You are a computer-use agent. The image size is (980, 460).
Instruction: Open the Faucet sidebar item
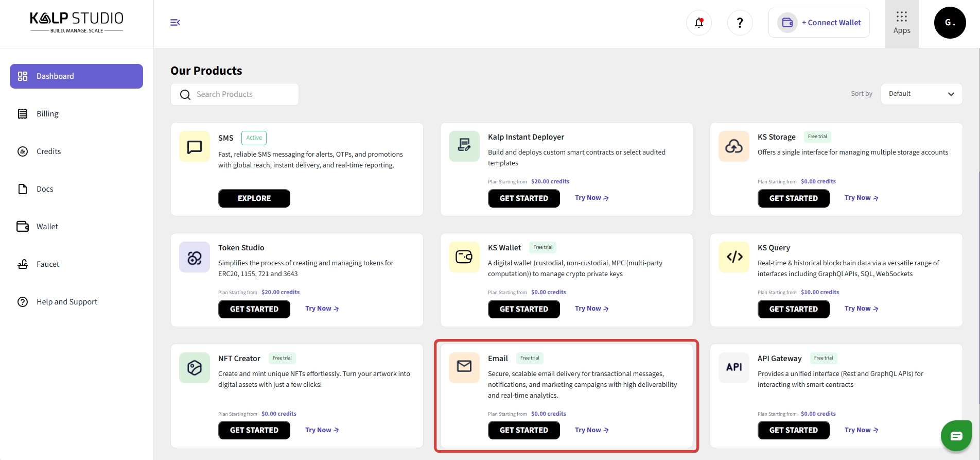pyautogui.click(x=48, y=264)
